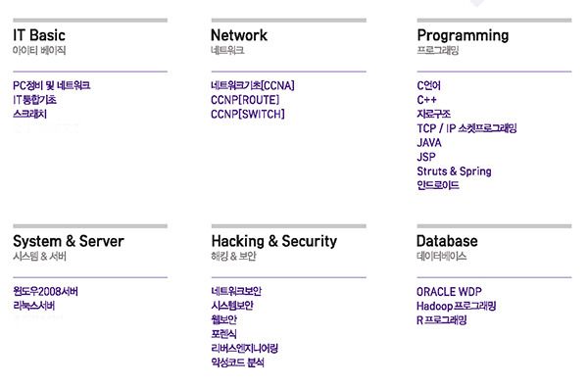The width and height of the screenshot is (588, 387).
Task: Select the 안드로이드 course link
Action: coord(438,185)
